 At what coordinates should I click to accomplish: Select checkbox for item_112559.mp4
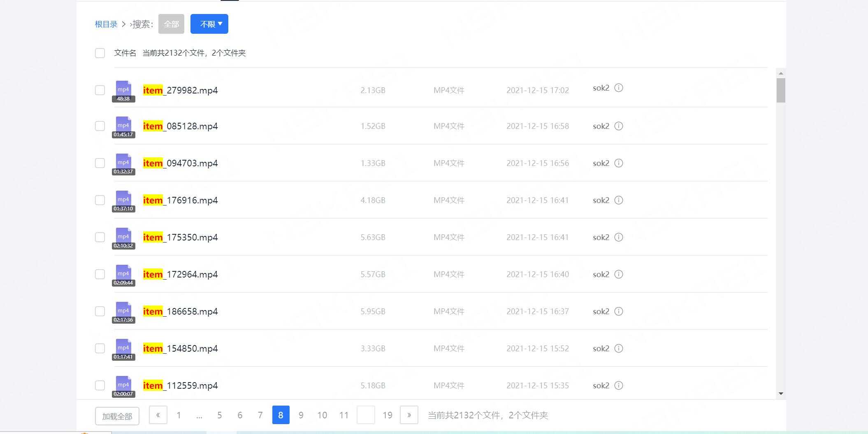pyautogui.click(x=100, y=385)
